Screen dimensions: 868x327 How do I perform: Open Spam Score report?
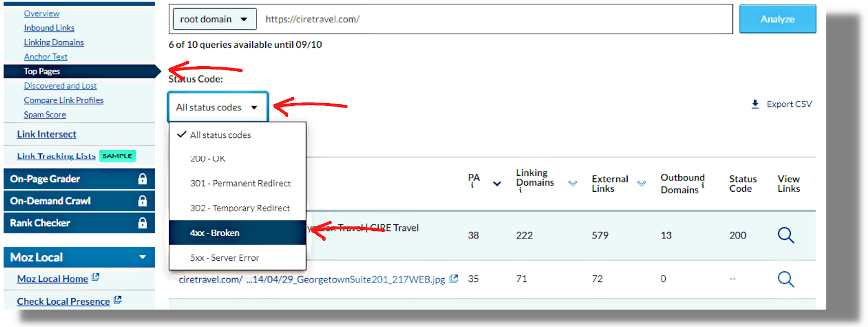pos(45,115)
